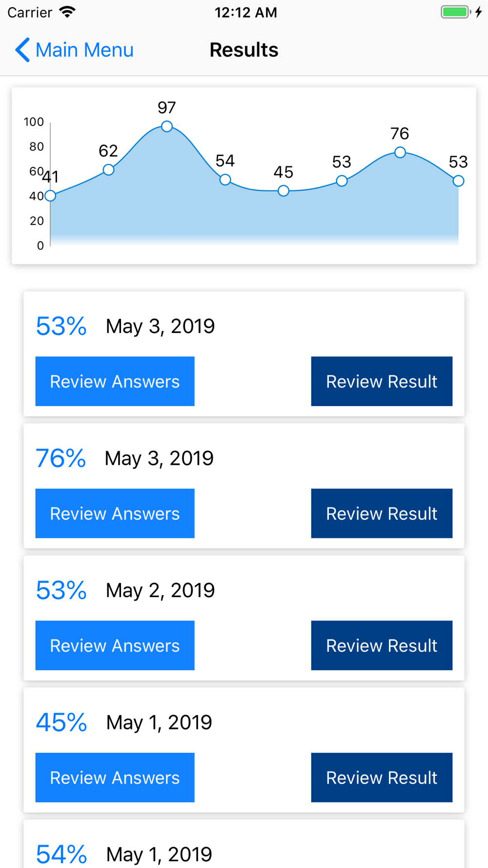
Task: Review Result for May 2, 2019 entry
Action: (382, 645)
